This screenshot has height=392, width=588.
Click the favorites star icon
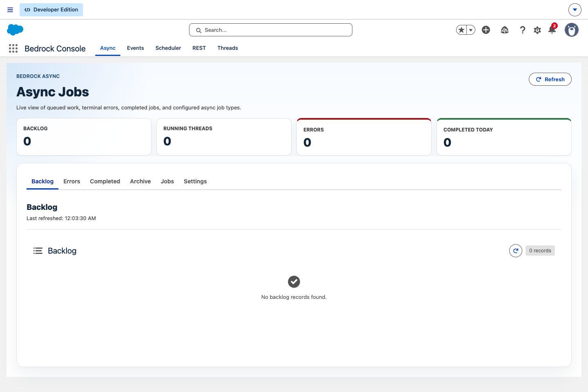pyautogui.click(x=461, y=30)
